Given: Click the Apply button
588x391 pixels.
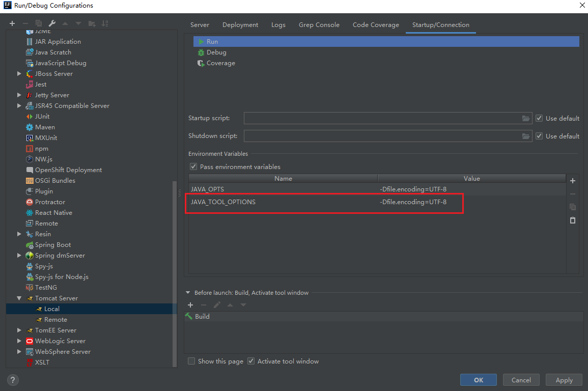Looking at the screenshot, I should (x=564, y=380).
